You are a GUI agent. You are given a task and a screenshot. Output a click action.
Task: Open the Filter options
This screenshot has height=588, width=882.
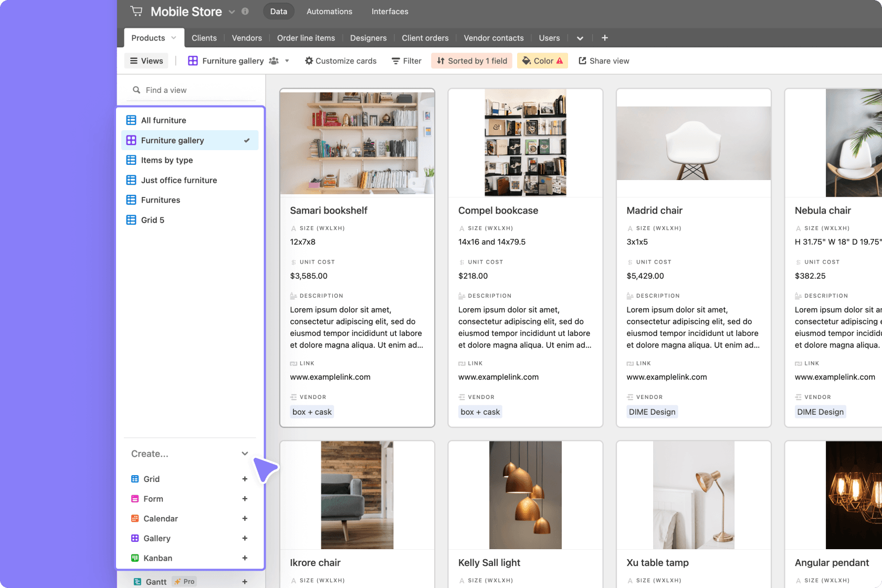(407, 61)
